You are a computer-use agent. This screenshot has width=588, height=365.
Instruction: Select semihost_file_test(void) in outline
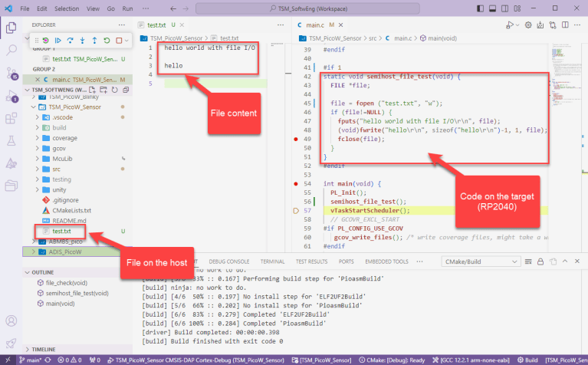(x=77, y=294)
